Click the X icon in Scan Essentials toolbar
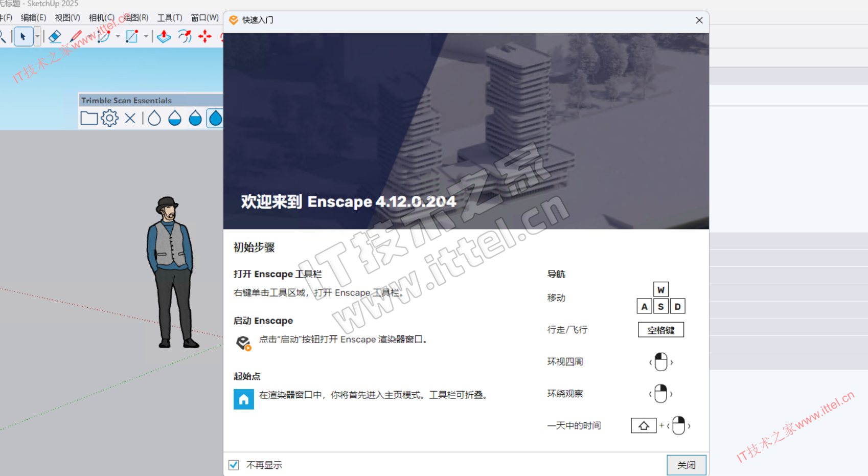868x476 pixels. pyautogui.click(x=130, y=119)
